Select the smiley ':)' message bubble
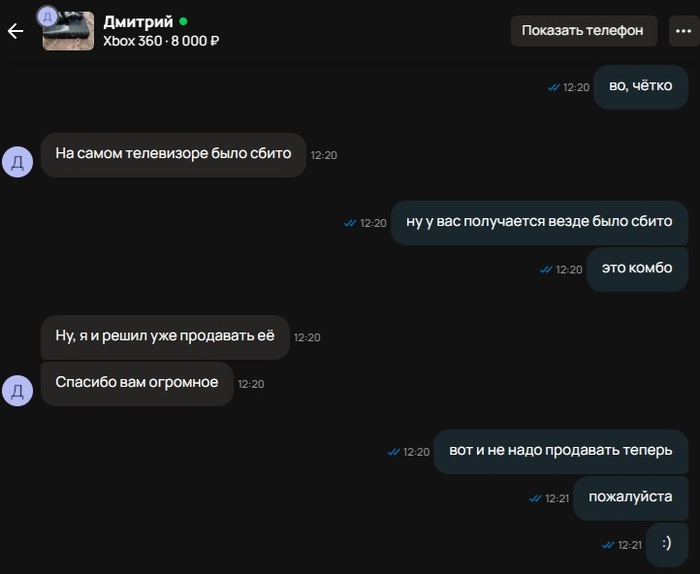 coord(667,544)
